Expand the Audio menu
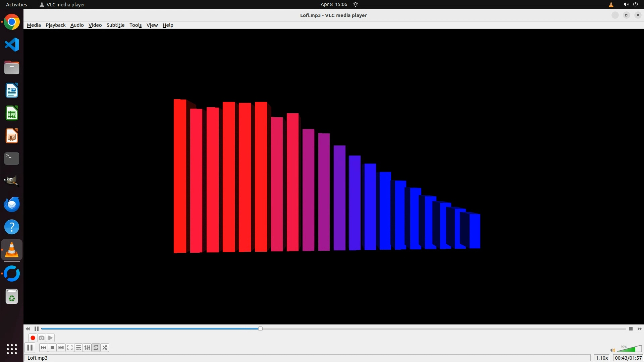This screenshot has height=362, width=644. (77, 25)
